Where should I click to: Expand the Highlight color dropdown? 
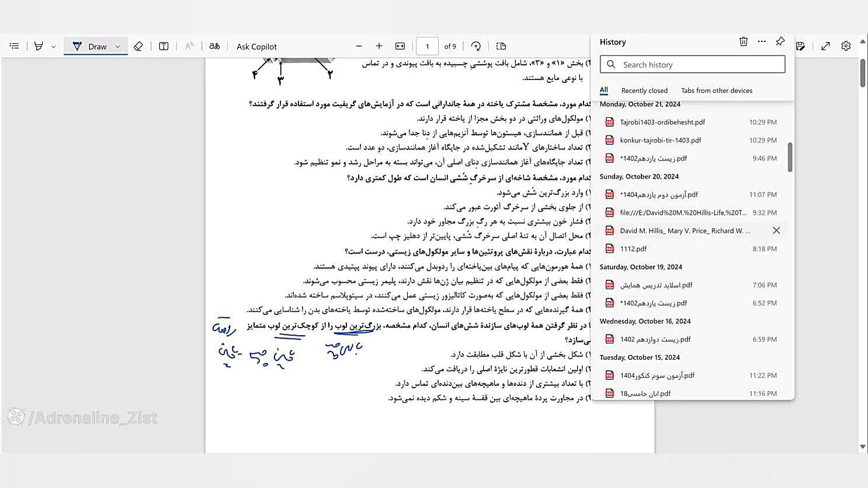click(x=53, y=46)
